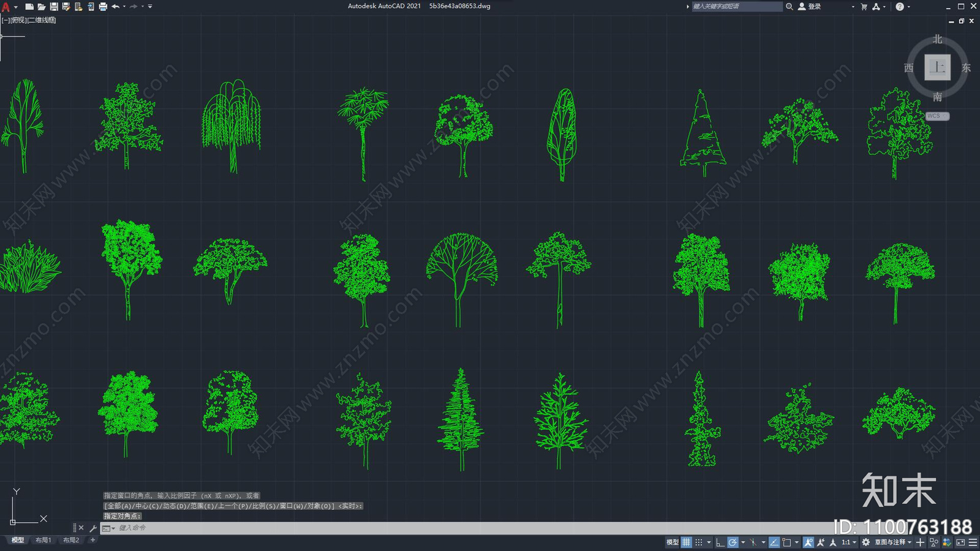
Task: Customize Quick Access Toolbar dropdown
Action: click(x=150, y=7)
